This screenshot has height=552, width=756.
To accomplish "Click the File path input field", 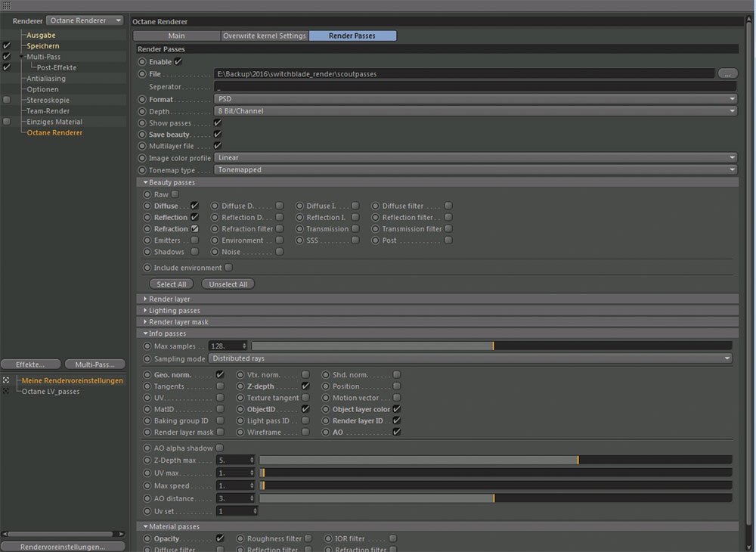I will (x=464, y=74).
